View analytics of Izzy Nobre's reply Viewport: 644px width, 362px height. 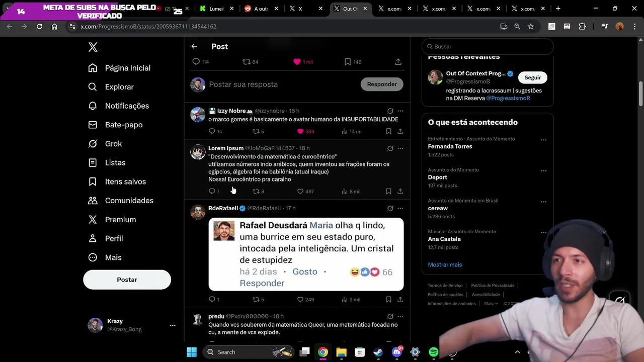click(x=345, y=131)
